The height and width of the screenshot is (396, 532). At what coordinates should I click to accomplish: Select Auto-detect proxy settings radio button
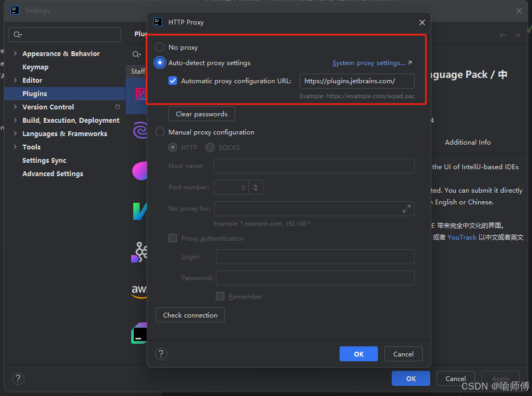pos(160,63)
